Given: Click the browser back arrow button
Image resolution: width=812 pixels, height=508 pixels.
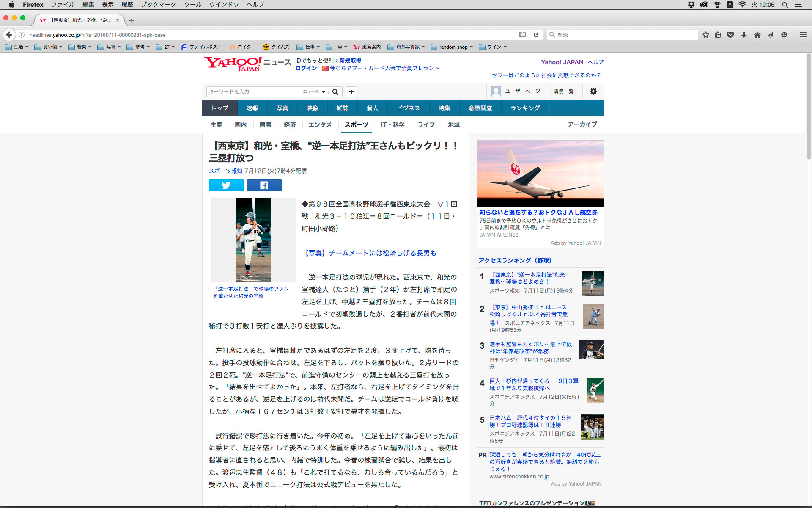Looking at the screenshot, I should tap(9, 35).
